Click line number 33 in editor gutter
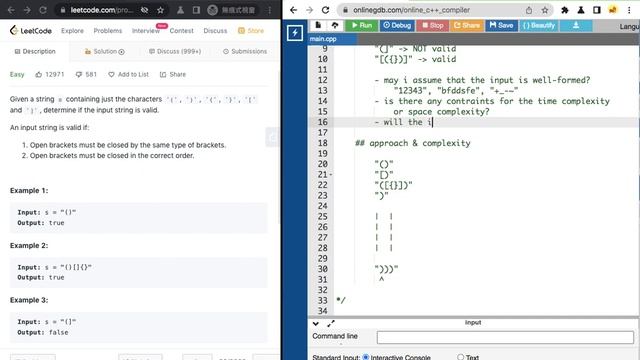Screen dimensions: 640x360 [x=322, y=300]
